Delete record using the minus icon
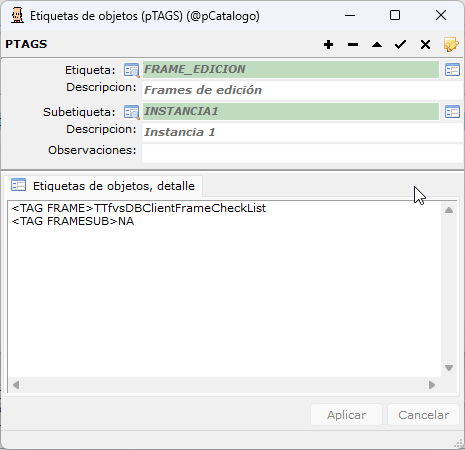The height and width of the screenshot is (450, 465). point(353,44)
